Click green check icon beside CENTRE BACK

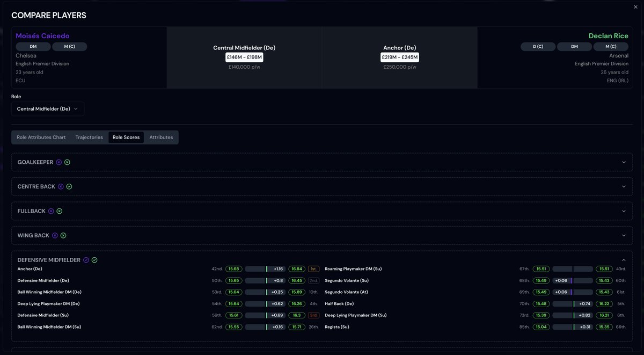pos(69,186)
